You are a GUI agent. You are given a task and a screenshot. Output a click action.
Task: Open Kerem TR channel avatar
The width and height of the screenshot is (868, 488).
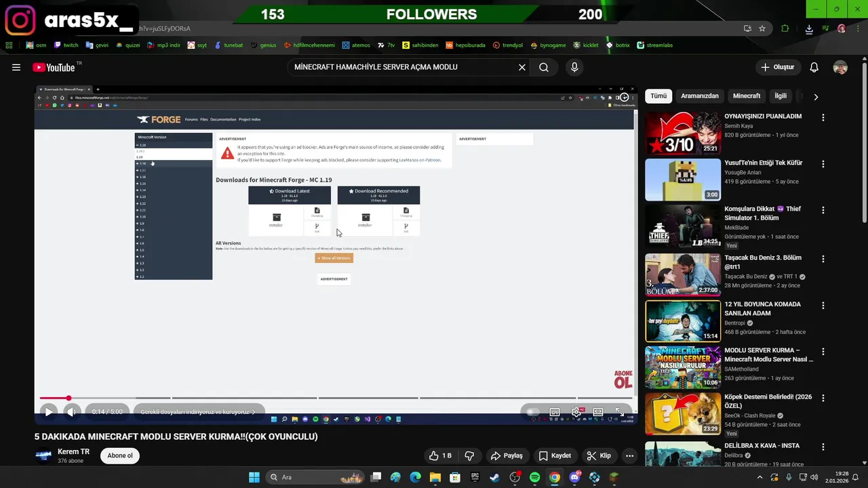pos(43,455)
